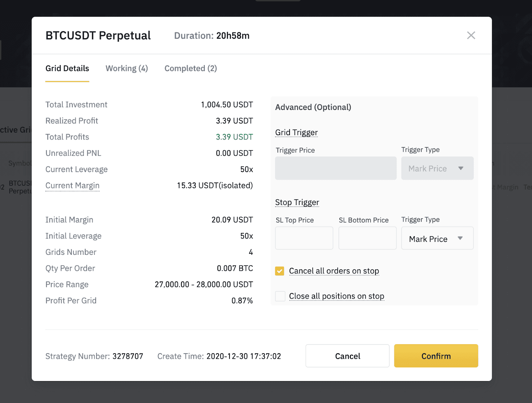Select the Realized Profit value 3.39 USDT

coord(234,121)
